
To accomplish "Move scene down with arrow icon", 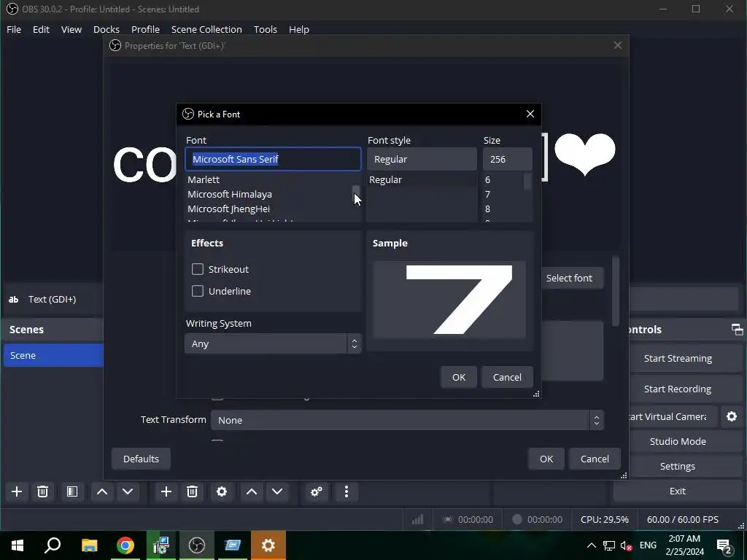I will 128,491.
